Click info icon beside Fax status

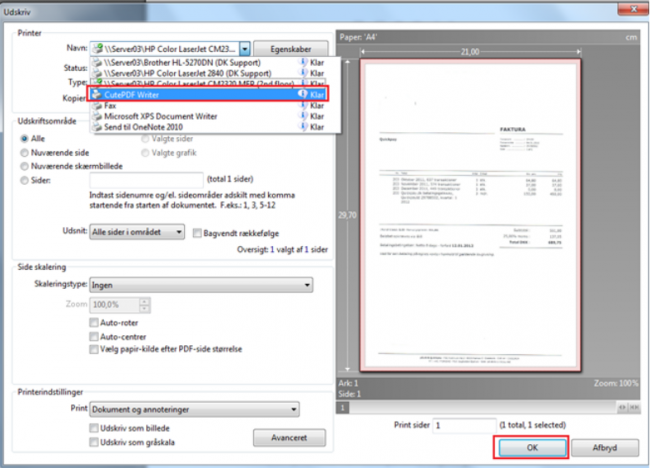pos(302,105)
